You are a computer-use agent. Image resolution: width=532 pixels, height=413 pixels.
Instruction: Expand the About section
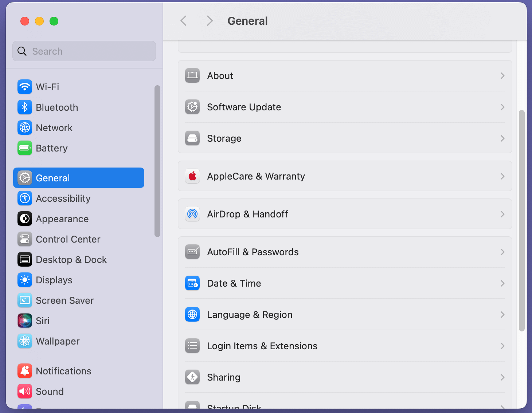[x=345, y=75]
